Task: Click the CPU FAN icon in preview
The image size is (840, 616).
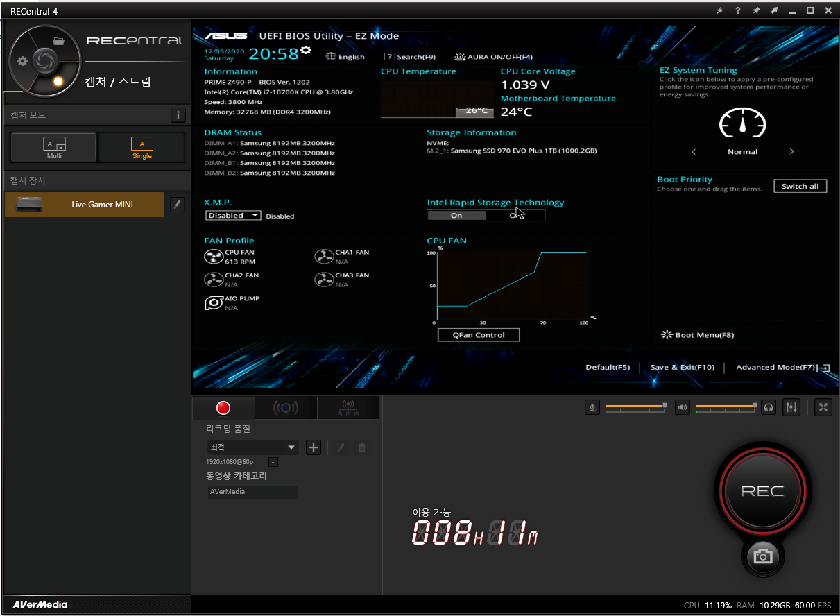Action: (x=213, y=257)
